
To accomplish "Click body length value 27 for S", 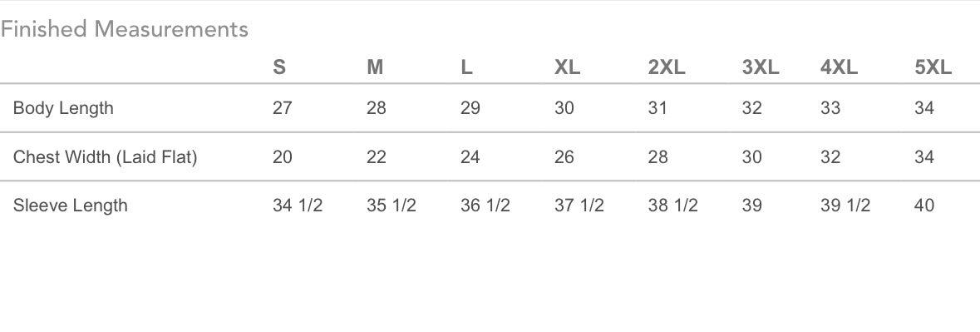I will [283, 108].
